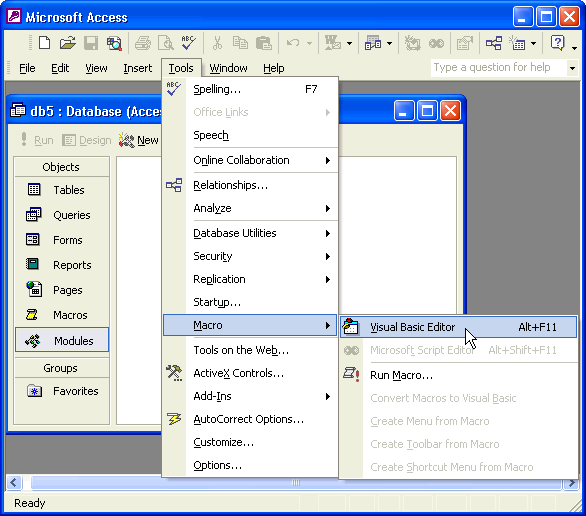Click the Spelling check toolbar icon

(x=189, y=43)
